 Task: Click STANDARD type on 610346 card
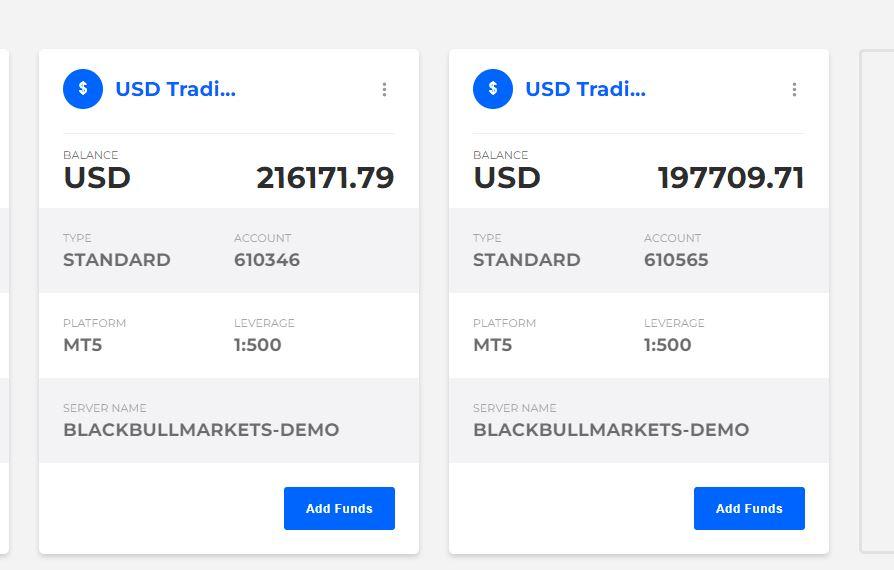tap(117, 260)
